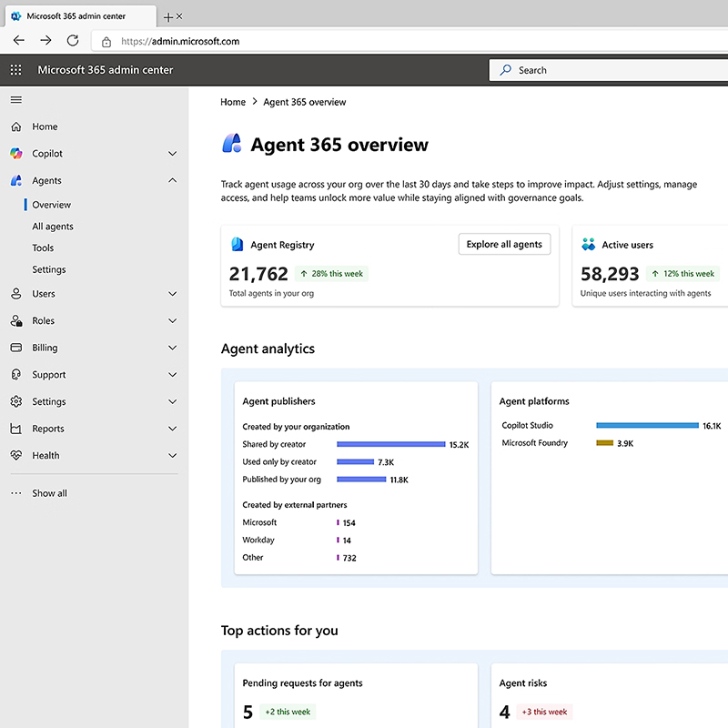
Task: Click the Home house icon in sidebar
Action: (x=16, y=126)
